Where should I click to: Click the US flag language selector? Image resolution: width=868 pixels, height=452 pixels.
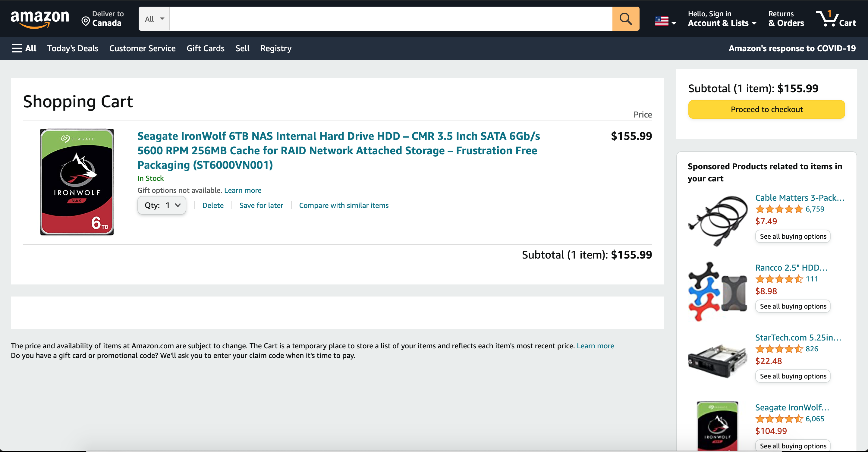[x=665, y=22]
